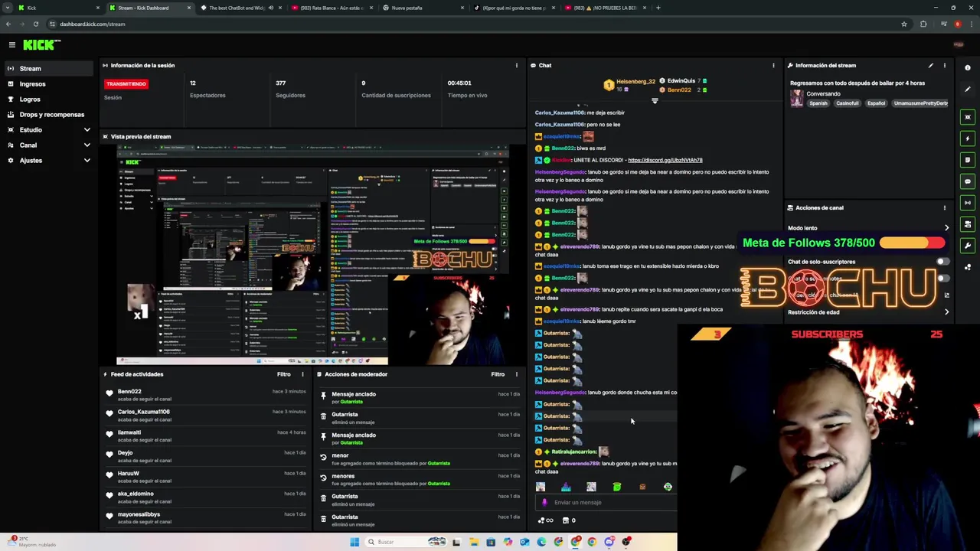The width and height of the screenshot is (980, 551).
Task: Edit stream info with the pencil icon
Action: (x=931, y=65)
